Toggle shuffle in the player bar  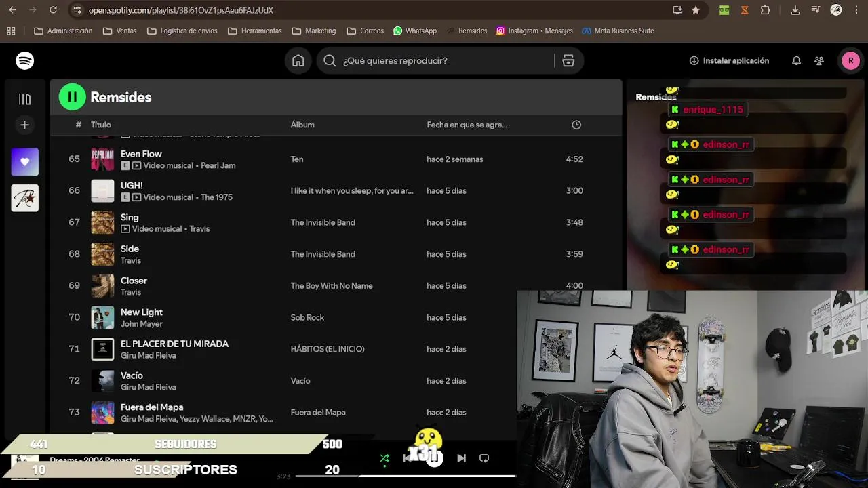[384, 458]
